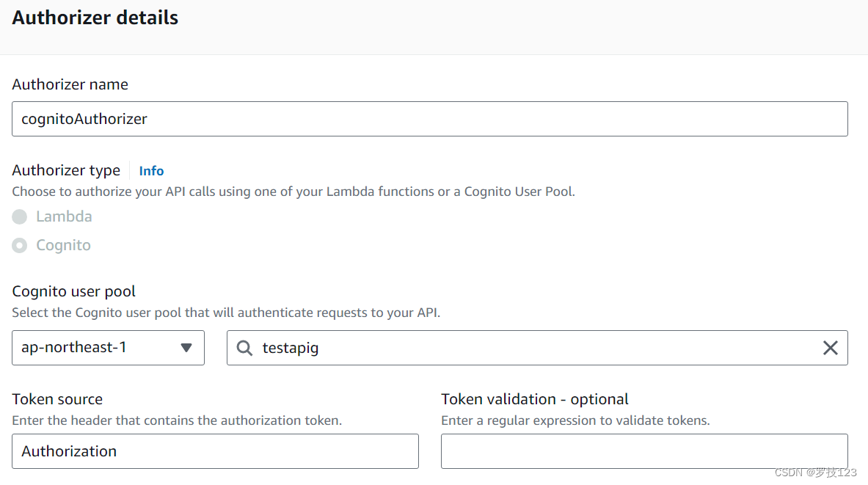Click the Authorizer details heading
Viewport: 868px width, 485px height.
coord(95,18)
